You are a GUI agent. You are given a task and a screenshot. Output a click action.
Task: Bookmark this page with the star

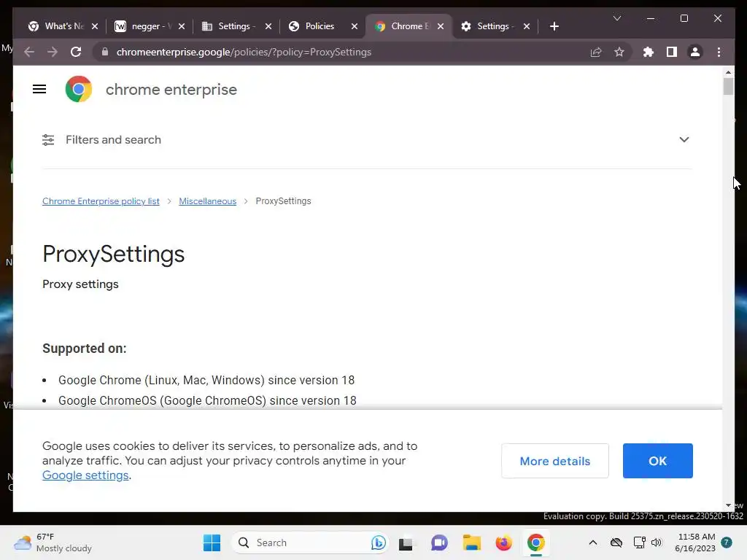pyautogui.click(x=619, y=52)
